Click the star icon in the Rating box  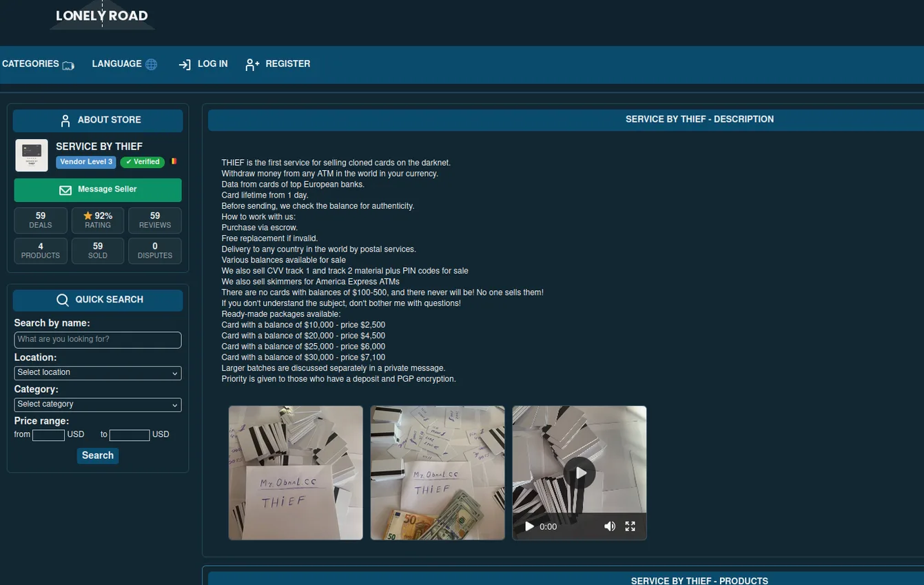[x=88, y=216]
